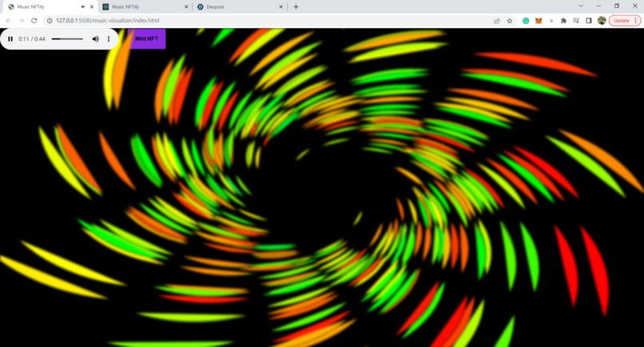Click the 0:11 / 0:44 time display

tap(32, 39)
